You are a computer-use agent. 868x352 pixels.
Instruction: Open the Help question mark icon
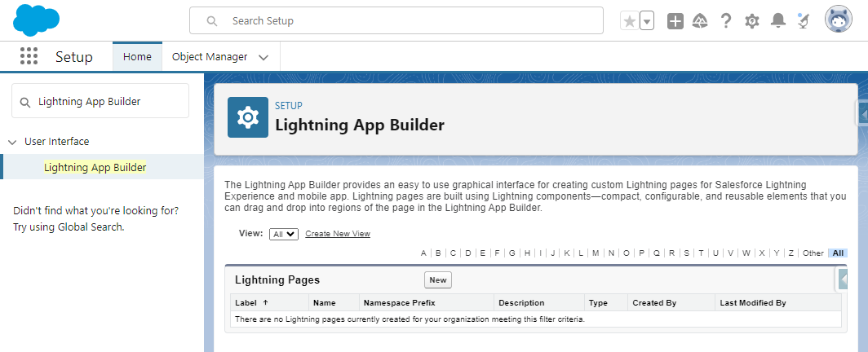(x=726, y=21)
